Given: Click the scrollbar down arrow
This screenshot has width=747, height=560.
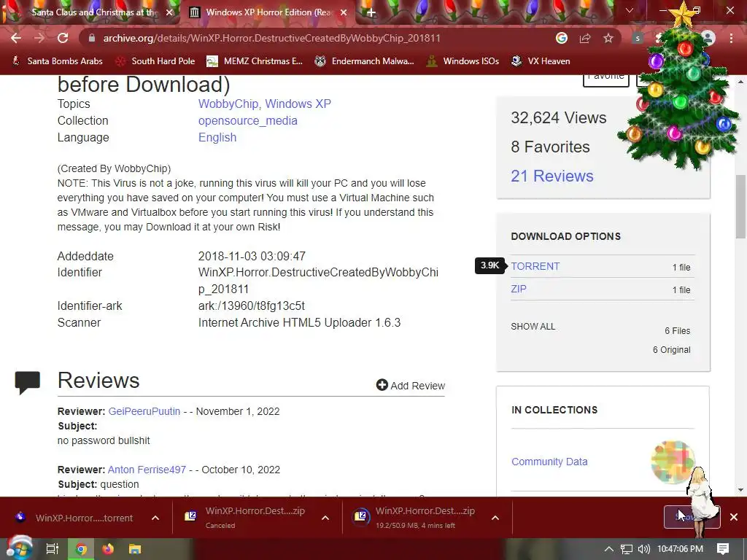Looking at the screenshot, I should (740, 489).
